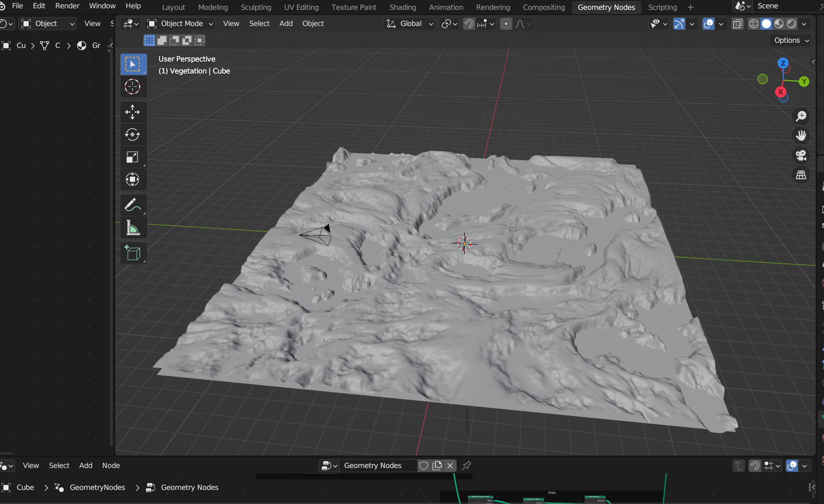Select the Rotate tool

click(132, 134)
